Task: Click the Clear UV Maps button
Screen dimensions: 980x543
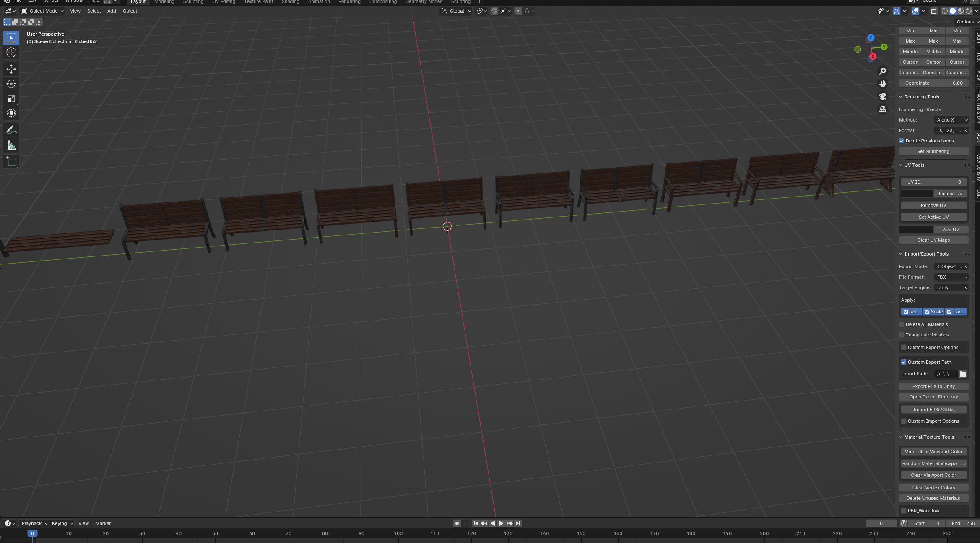Action: tap(933, 240)
